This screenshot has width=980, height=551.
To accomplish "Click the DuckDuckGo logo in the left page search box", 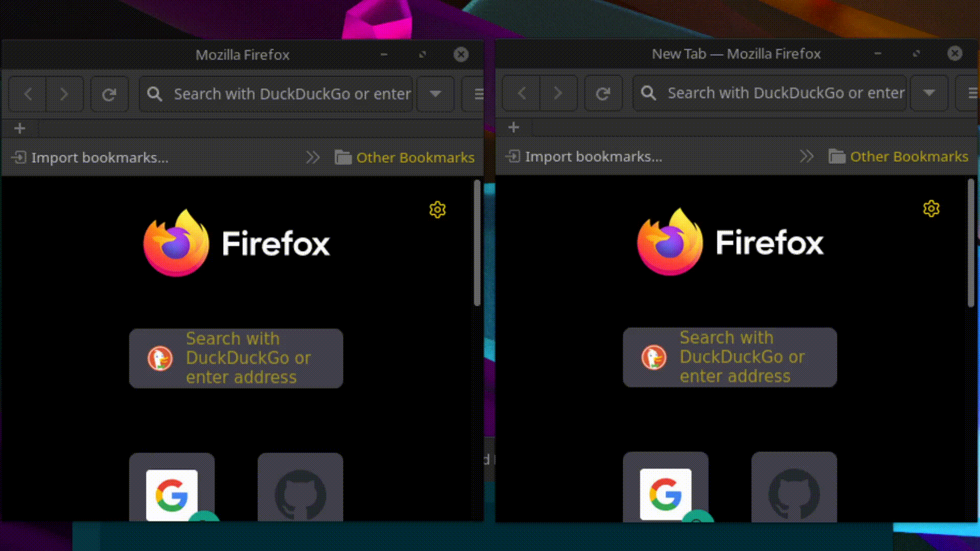I will click(x=160, y=358).
